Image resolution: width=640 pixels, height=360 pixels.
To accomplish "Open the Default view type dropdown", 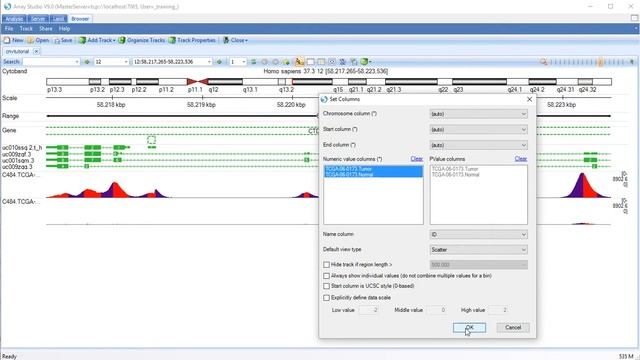I will pyautogui.click(x=478, y=249).
